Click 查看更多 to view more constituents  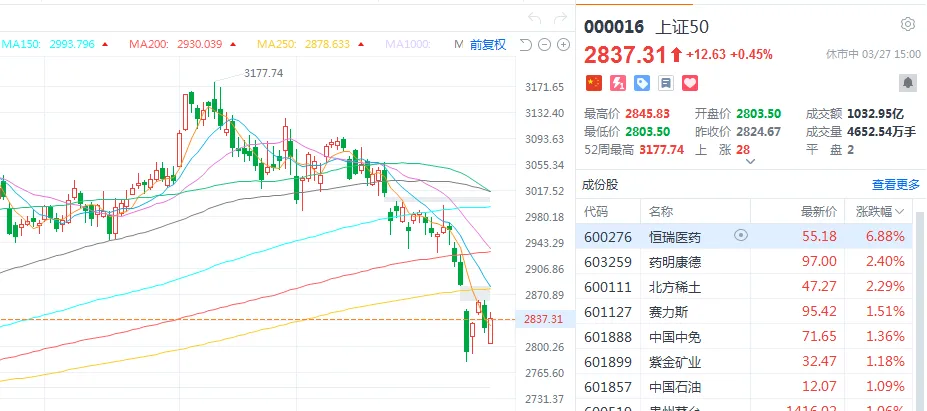pyautogui.click(x=896, y=185)
